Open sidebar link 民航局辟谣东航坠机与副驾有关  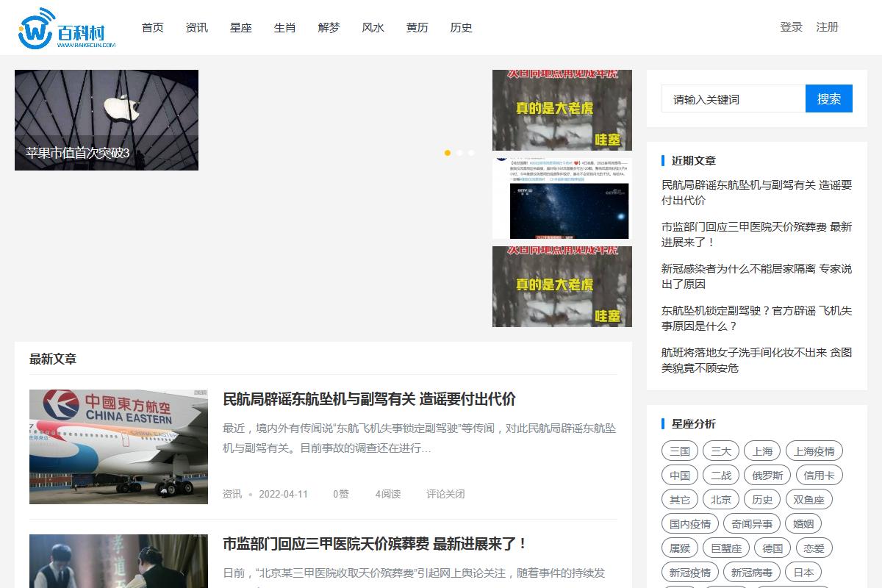tap(757, 193)
